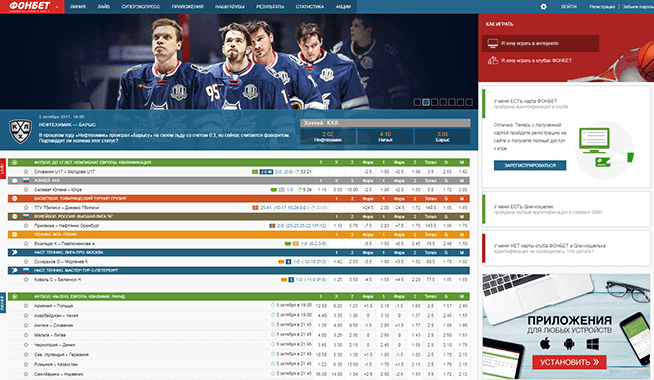Pick the 2.02 odds for Нефтехимик
Screen dimensions: 654x380
(328, 137)
